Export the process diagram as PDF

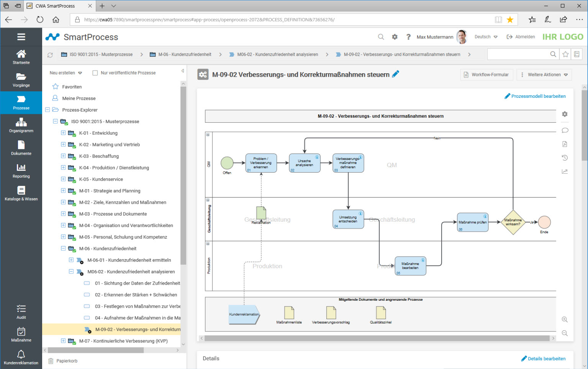(565, 144)
